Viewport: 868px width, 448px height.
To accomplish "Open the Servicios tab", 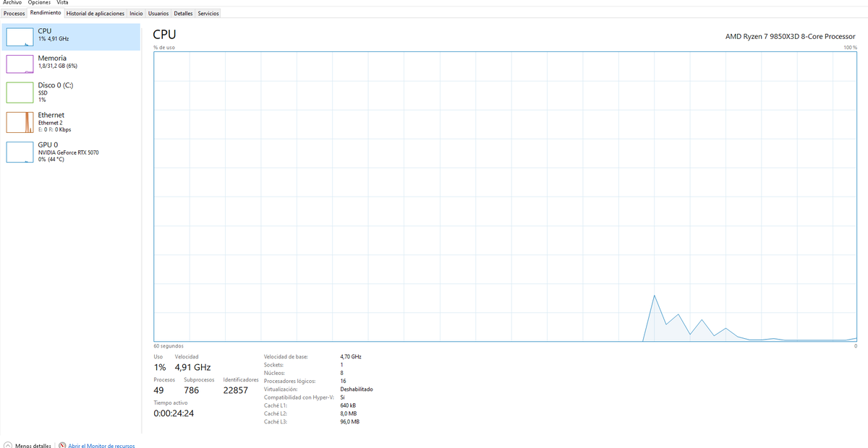I will [208, 13].
